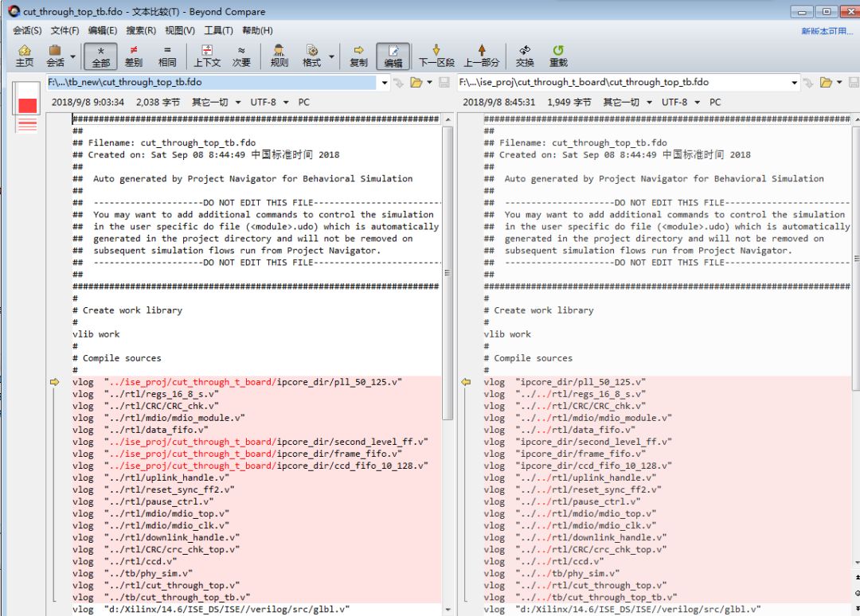Open the 规则 rules tool
860x616 pixels.
click(279, 56)
